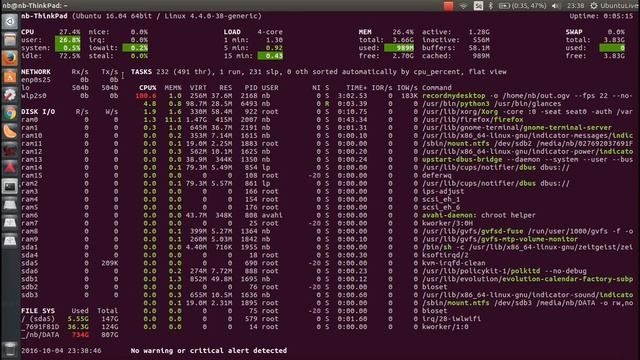Image resolution: width=640 pixels, height=360 pixels.
Task: Open battery indicator showing 47%
Action: [522, 6]
